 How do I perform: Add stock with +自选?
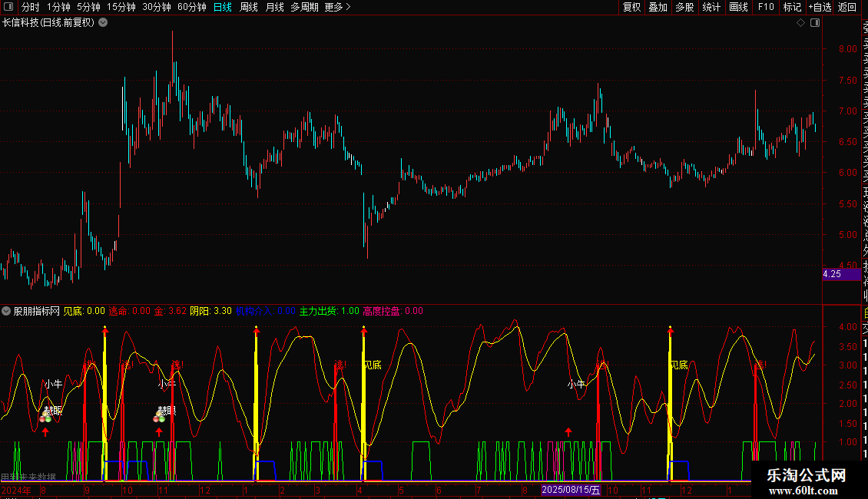coord(820,7)
